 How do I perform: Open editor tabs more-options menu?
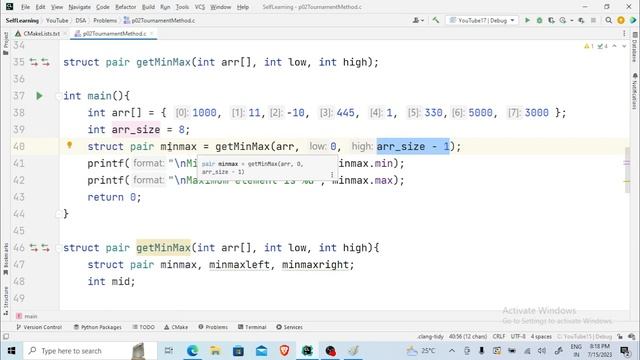pyautogui.click(x=624, y=33)
